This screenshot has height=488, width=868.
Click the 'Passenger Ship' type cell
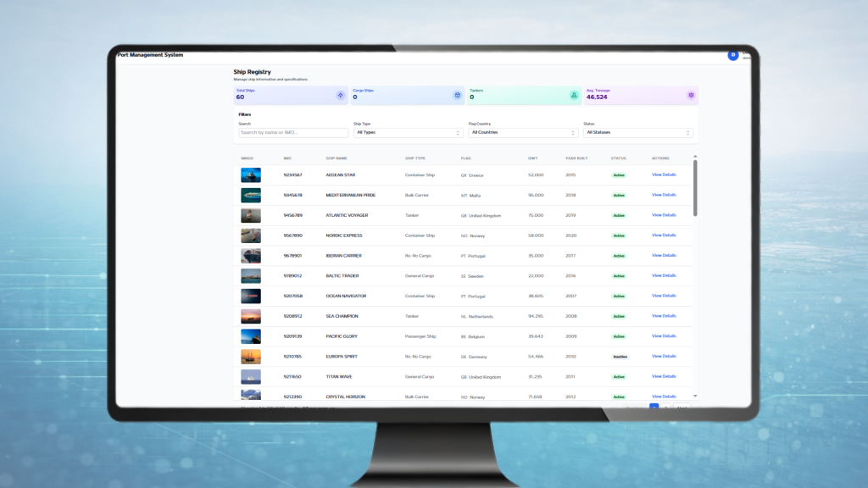click(x=420, y=336)
